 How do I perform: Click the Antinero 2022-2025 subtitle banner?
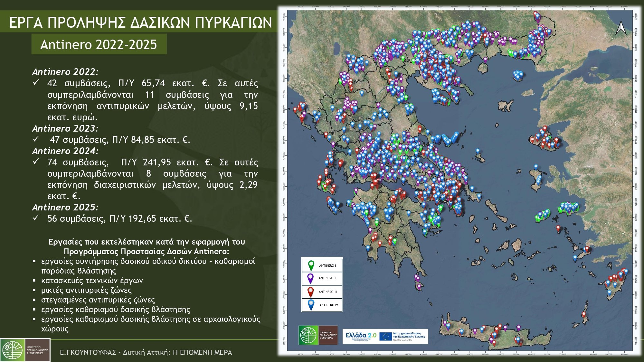click(99, 44)
